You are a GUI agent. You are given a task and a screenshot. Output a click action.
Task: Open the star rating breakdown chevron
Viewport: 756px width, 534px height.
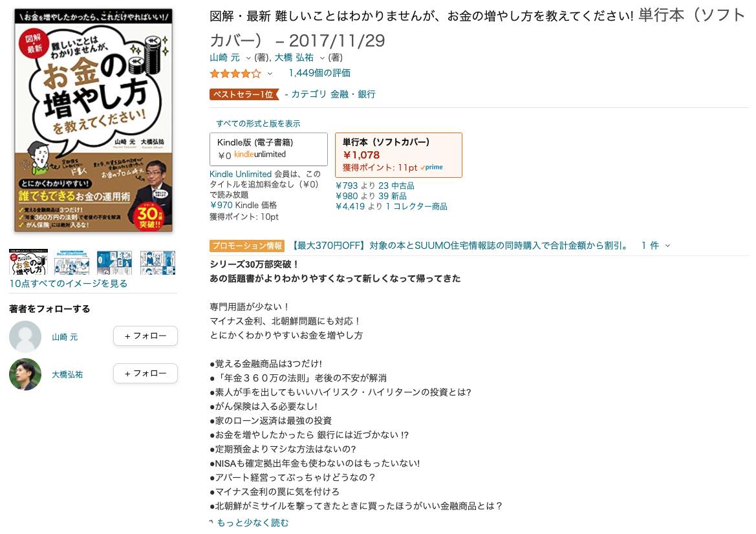tap(270, 74)
